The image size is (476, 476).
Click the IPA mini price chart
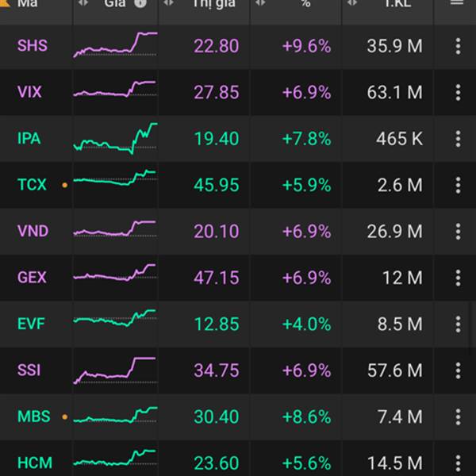coord(115,138)
